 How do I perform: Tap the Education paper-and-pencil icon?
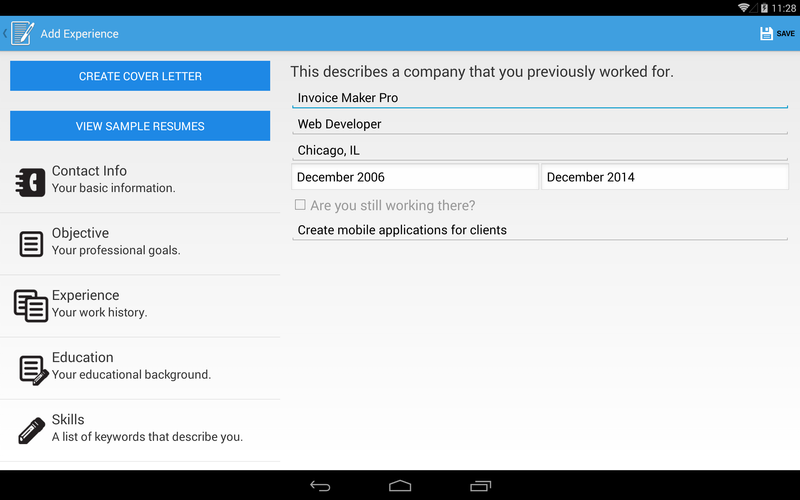point(34,370)
